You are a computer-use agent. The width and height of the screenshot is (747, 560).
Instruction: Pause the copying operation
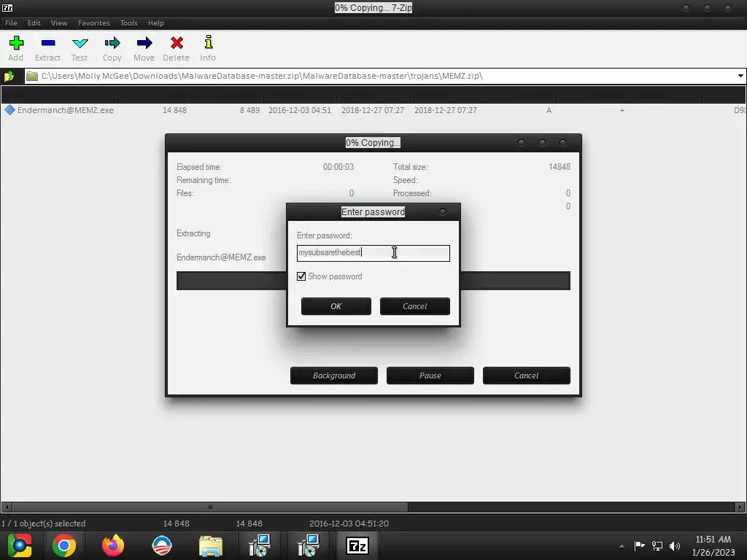[x=430, y=376]
